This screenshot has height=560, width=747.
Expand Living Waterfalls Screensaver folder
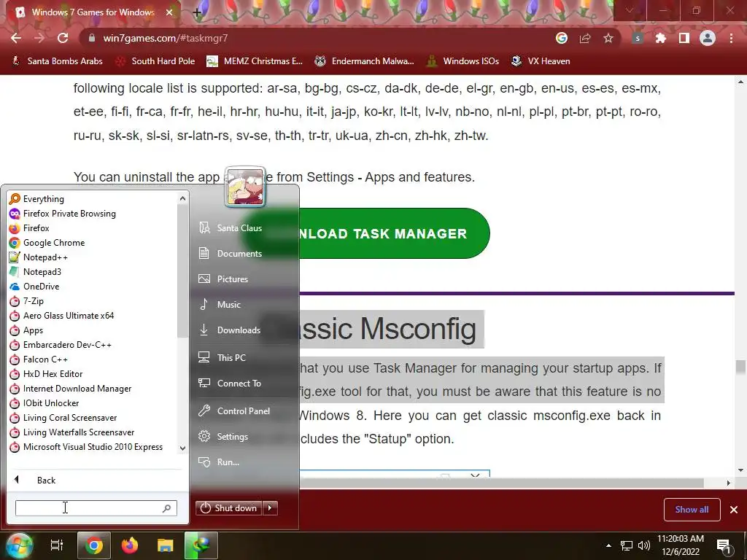pos(72,432)
